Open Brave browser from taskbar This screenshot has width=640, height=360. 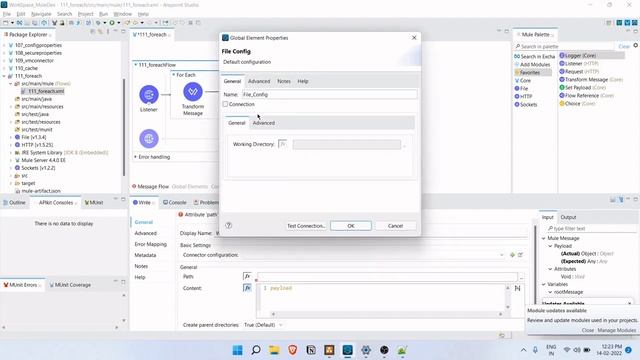[x=293, y=350]
